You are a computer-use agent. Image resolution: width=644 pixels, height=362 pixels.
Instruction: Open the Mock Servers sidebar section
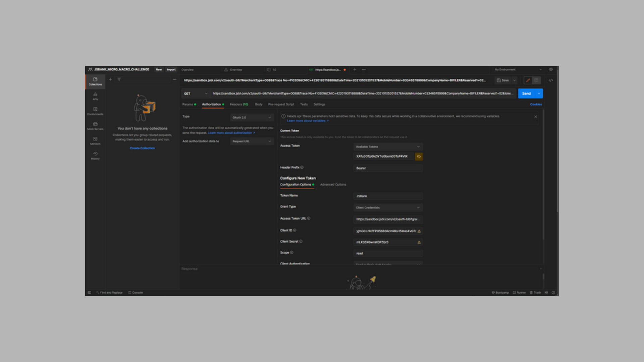click(x=95, y=126)
